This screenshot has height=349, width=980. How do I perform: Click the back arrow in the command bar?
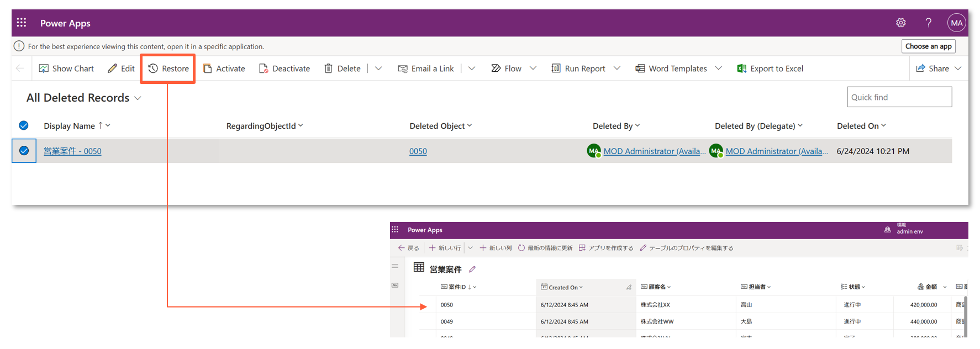point(20,68)
